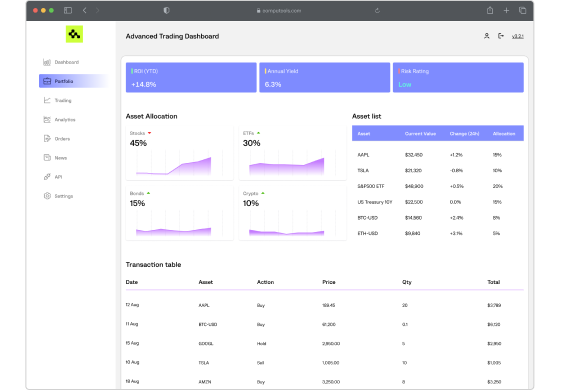
Task: Toggle the browser sidebar panel icon
Action: click(x=68, y=10)
